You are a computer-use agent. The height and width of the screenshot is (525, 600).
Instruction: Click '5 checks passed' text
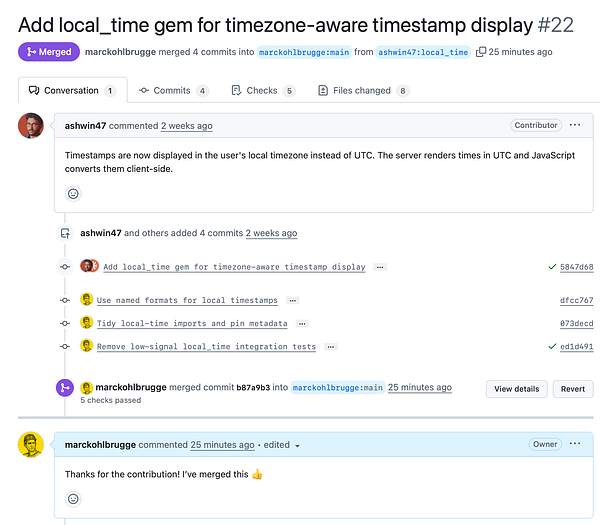tap(111, 400)
